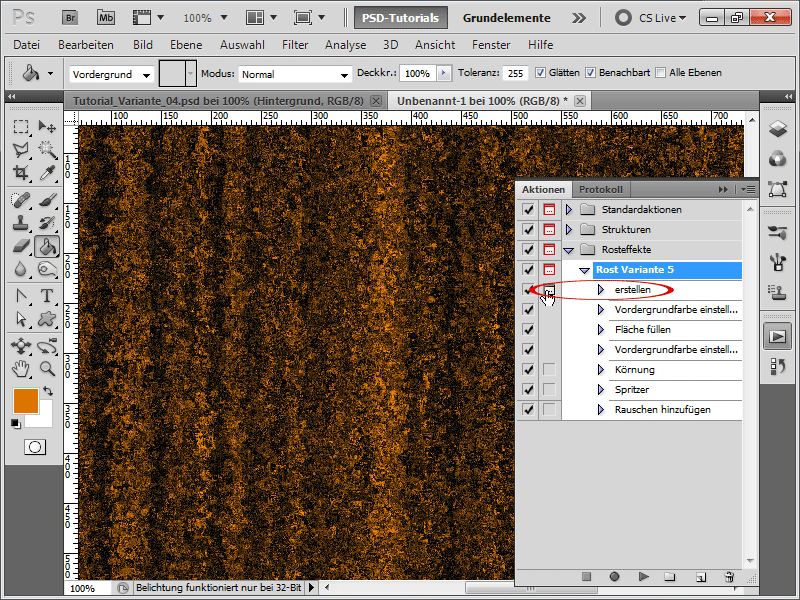Choose the Brush tool
This screenshot has height=600, width=800.
[47, 200]
